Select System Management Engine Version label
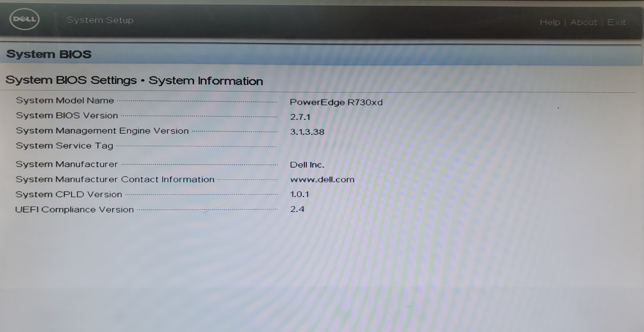This screenshot has width=644, height=332. (102, 131)
